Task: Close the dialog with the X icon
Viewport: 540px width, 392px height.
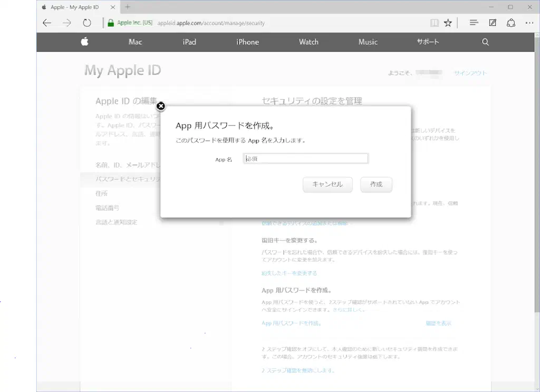Action: 161,106
